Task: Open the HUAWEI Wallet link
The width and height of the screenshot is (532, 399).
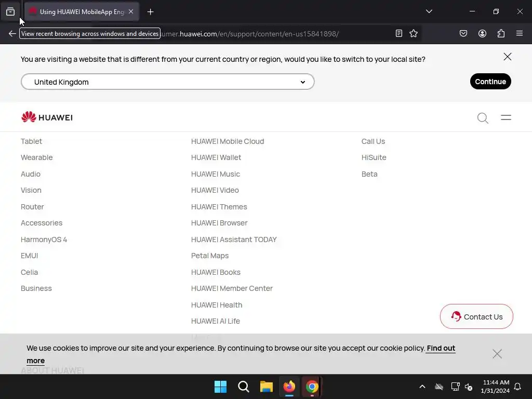Action: (x=216, y=158)
